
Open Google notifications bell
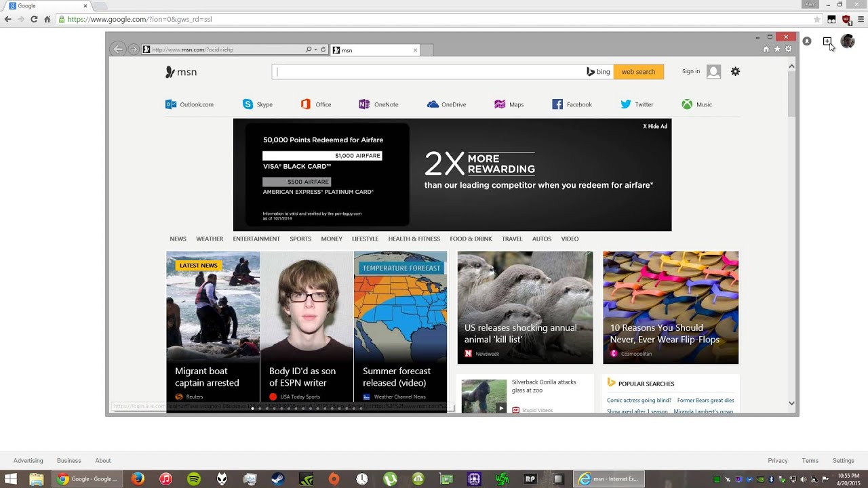pos(807,41)
